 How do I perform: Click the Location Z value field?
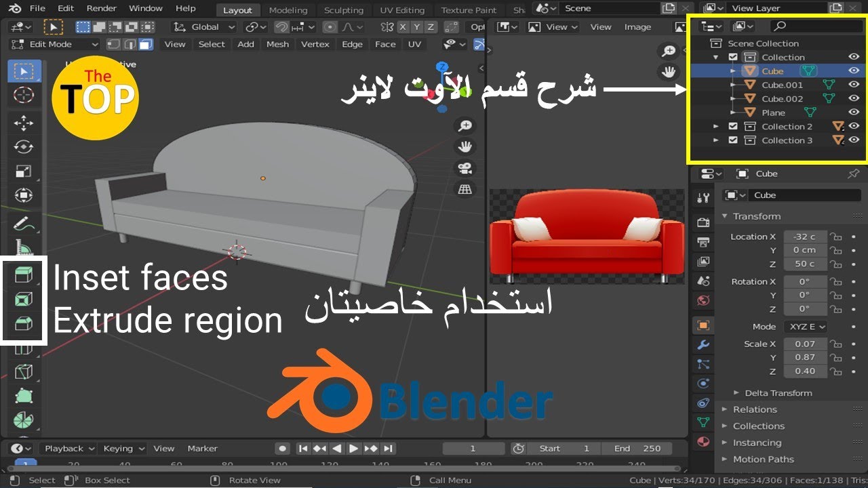[806, 264]
